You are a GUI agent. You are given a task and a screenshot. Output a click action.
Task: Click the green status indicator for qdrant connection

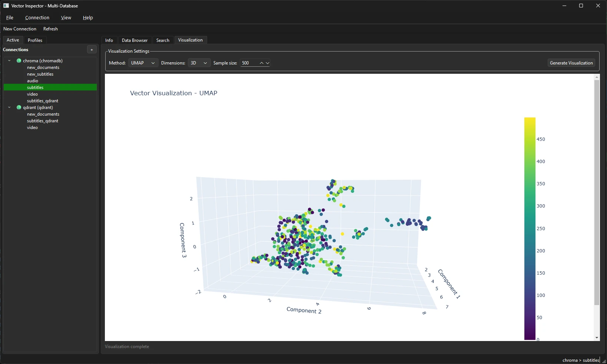(19, 107)
